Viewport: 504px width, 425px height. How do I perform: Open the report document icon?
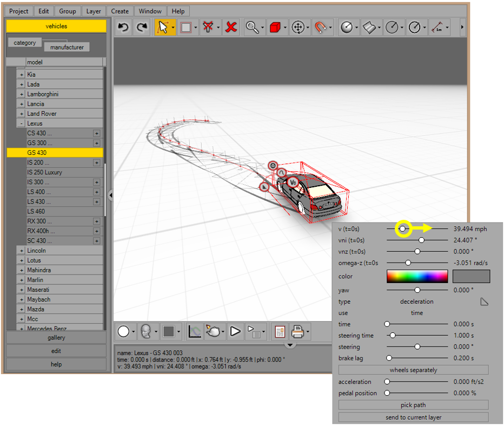[280, 331]
